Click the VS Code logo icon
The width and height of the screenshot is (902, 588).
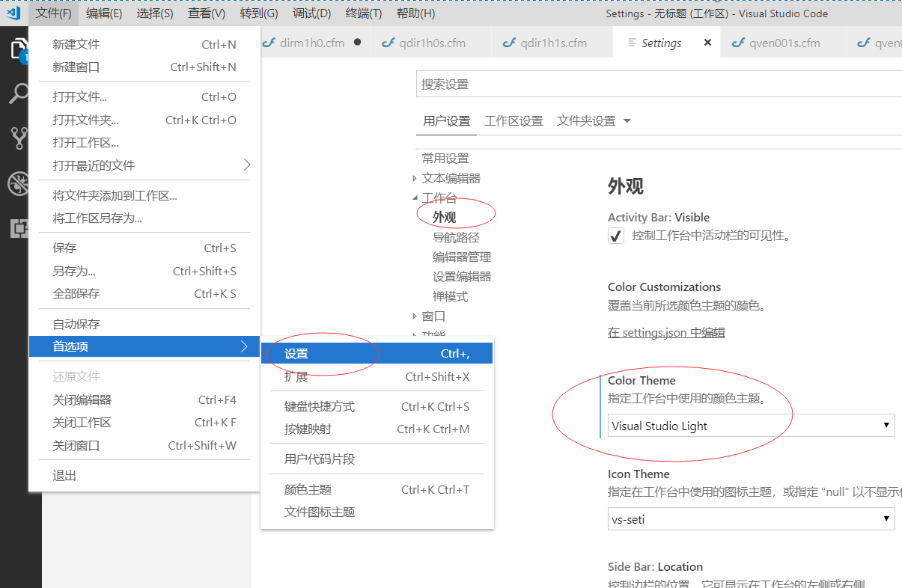pyautogui.click(x=13, y=13)
